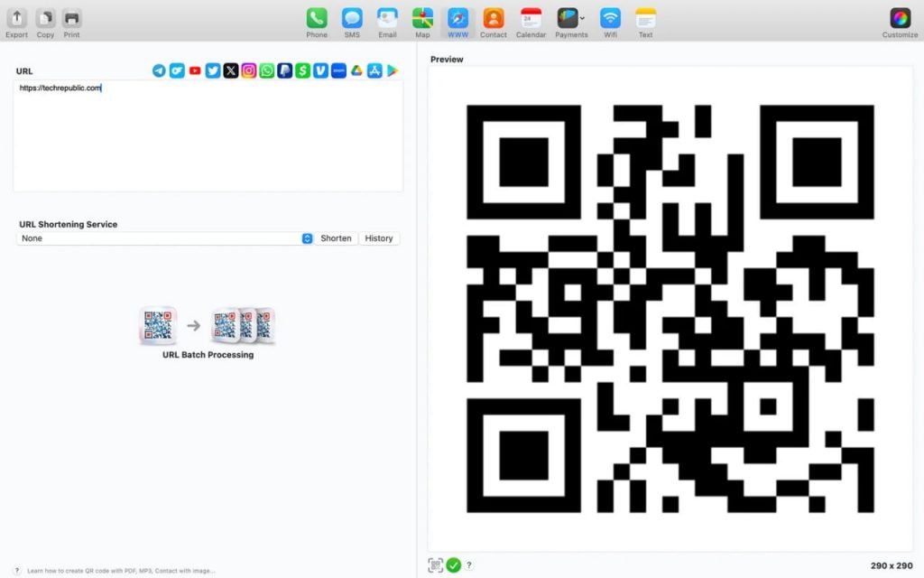Viewport: 924px width, 578px height.
Task: Select the Phone QR type icon
Action: click(317, 18)
